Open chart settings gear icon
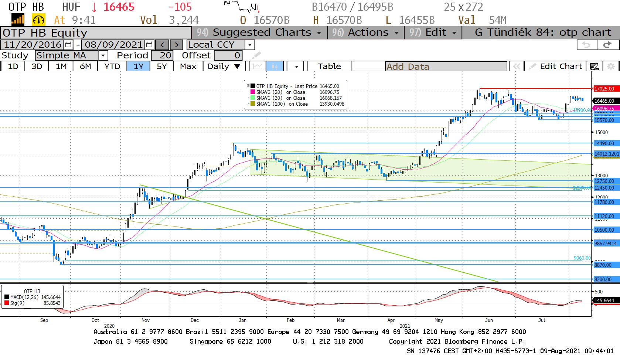Image resolution: width=620 pixels, height=364 pixels. (611, 67)
